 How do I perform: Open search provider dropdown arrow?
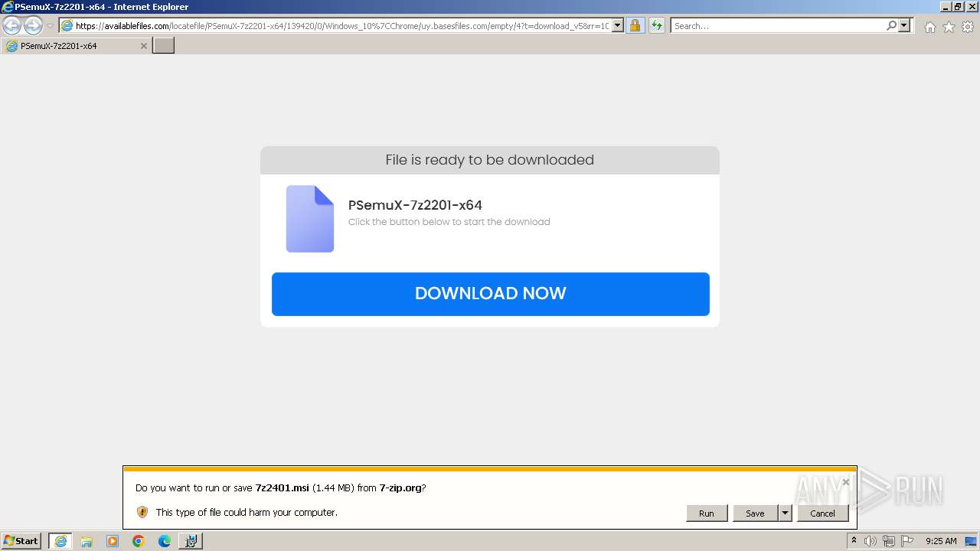[904, 26]
